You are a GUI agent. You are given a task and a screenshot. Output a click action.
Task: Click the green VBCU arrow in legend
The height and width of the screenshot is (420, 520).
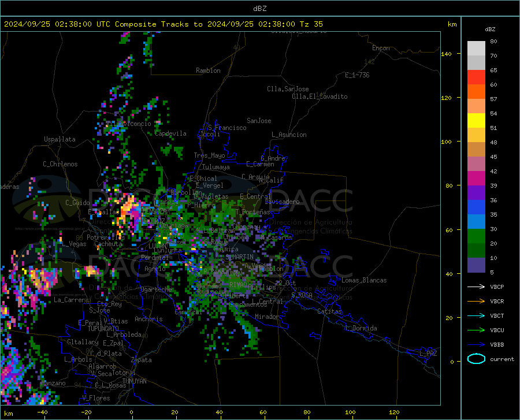tap(476, 330)
